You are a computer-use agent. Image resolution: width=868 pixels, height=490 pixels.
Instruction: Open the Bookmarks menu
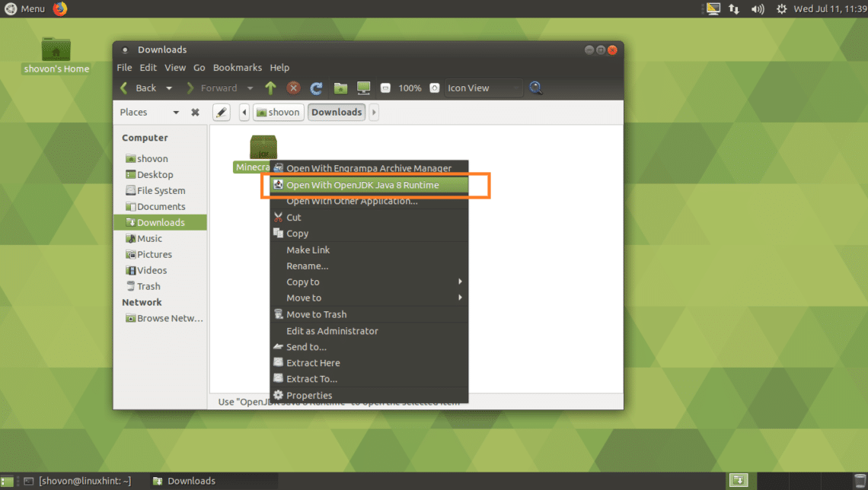click(237, 68)
